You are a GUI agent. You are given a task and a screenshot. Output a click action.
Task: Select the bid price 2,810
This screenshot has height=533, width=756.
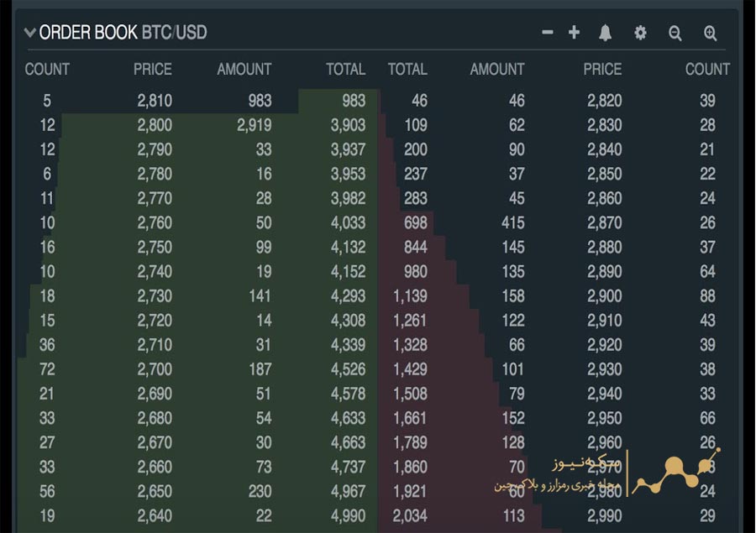tap(155, 101)
